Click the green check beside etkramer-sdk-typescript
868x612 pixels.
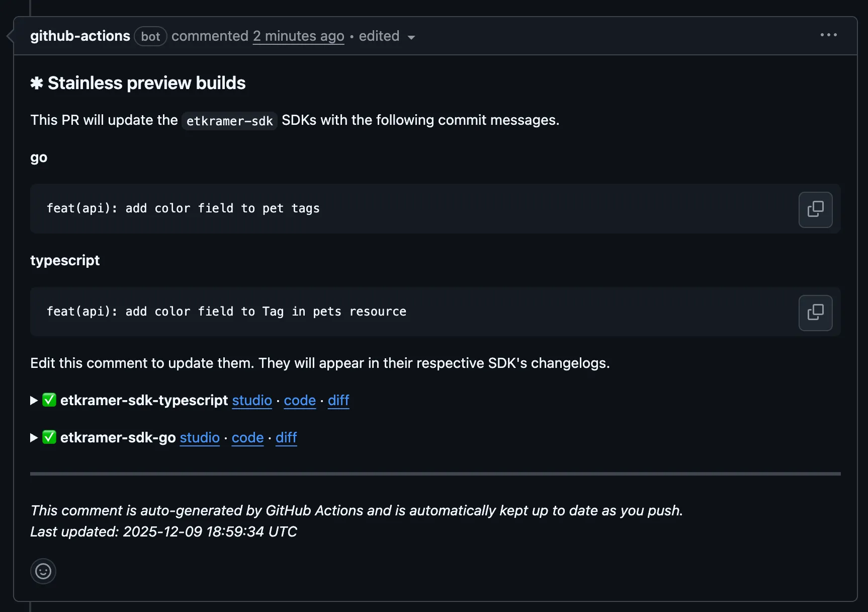coord(49,400)
